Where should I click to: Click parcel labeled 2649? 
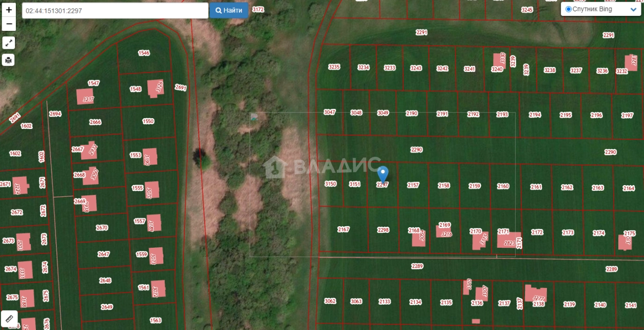[107, 307]
